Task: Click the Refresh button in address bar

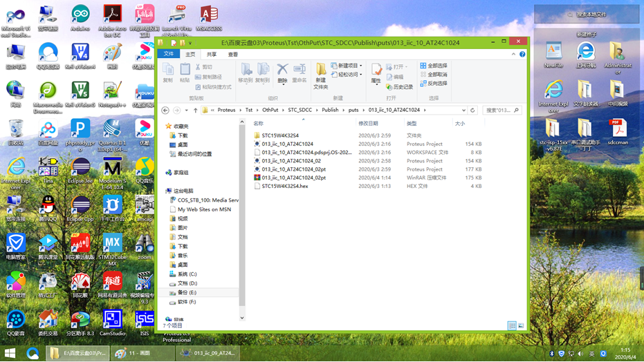Action: [x=472, y=110]
